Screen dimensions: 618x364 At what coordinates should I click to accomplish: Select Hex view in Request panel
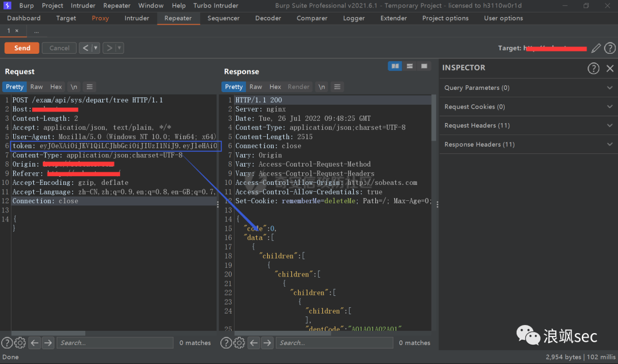(56, 87)
